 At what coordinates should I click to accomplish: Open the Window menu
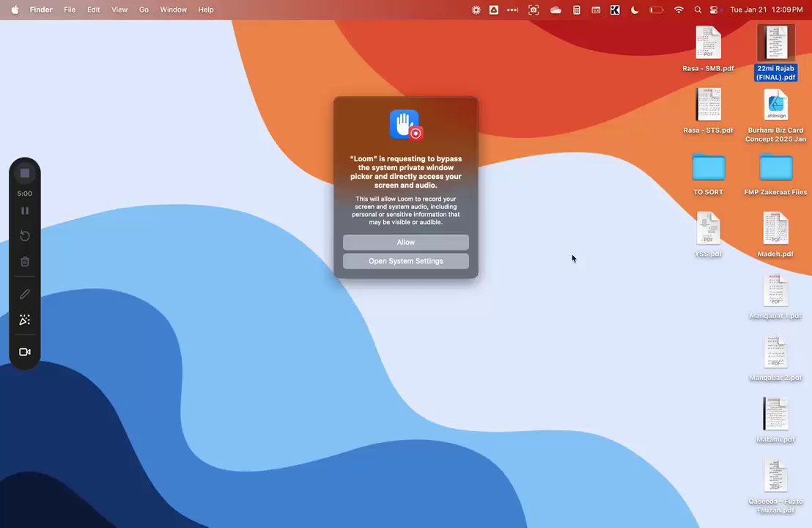(x=173, y=10)
